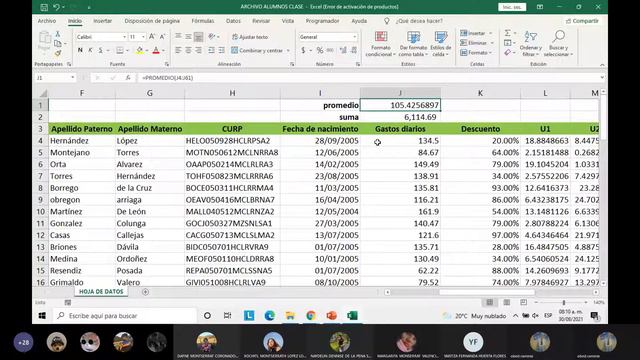
Task: Click the ¿Qué desea hacer? search box
Action: click(x=419, y=21)
